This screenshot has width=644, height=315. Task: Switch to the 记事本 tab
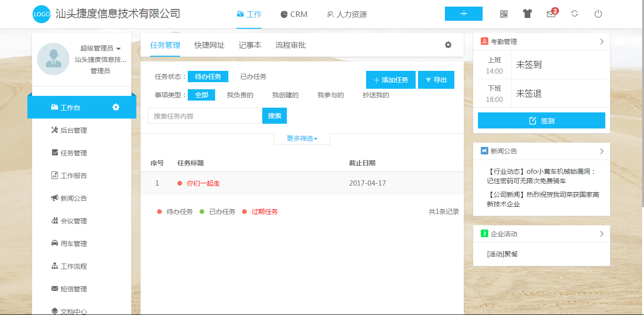[250, 45]
